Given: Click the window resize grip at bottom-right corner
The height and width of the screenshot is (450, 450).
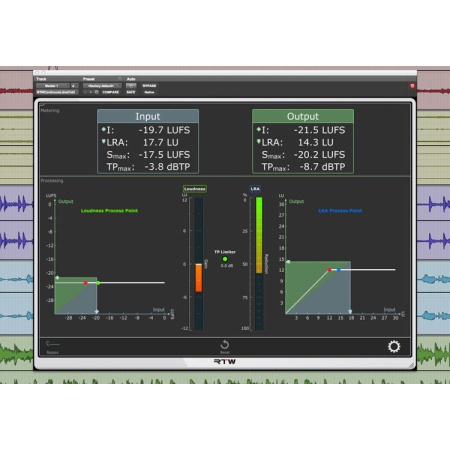Looking at the screenshot, I should click(x=412, y=365).
